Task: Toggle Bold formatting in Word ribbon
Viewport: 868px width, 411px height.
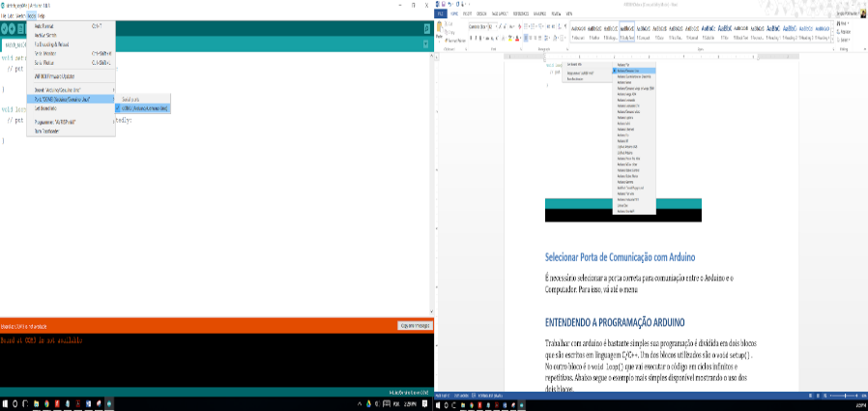Action: pyautogui.click(x=471, y=38)
